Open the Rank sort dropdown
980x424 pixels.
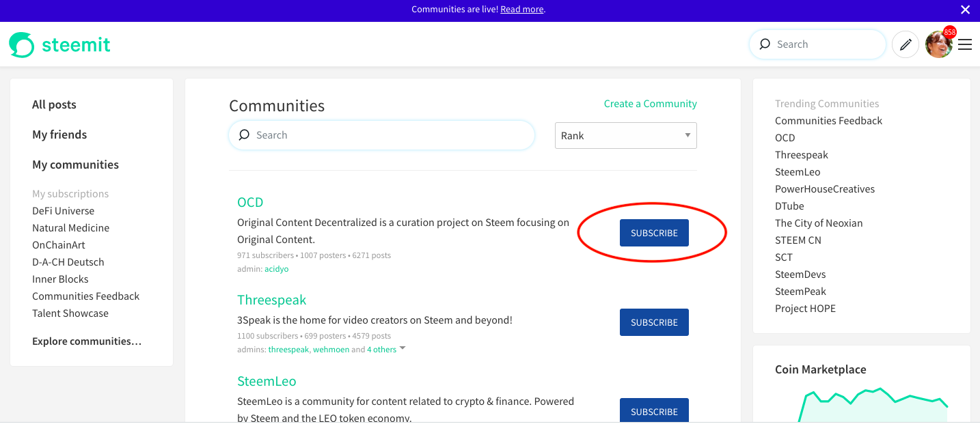tap(626, 136)
